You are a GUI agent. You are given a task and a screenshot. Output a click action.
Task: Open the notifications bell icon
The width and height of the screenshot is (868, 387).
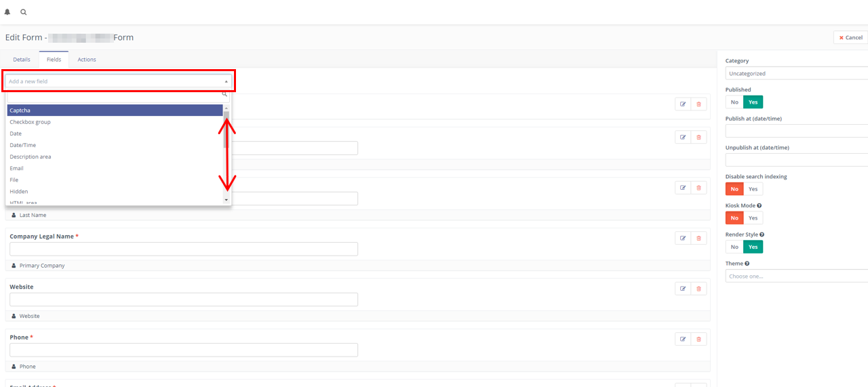point(7,12)
